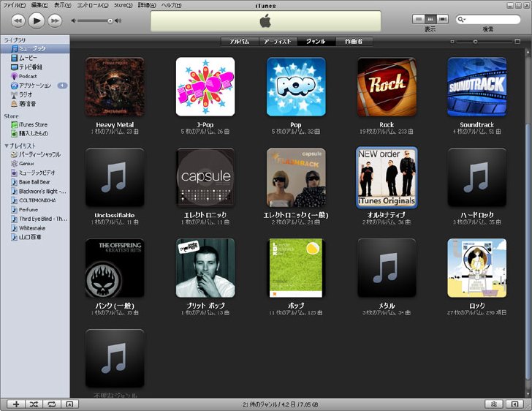Skip to the previous track

pyautogui.click(x=18, y=20)
